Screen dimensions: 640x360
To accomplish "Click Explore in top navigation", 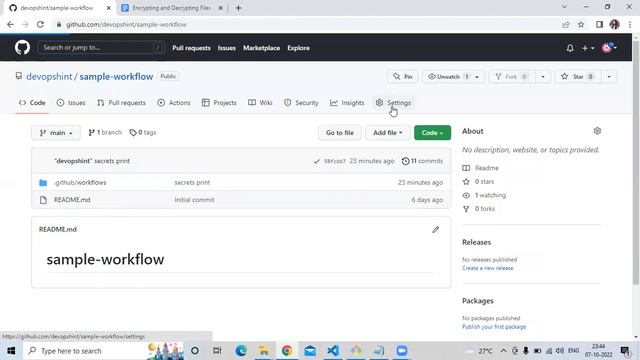I will (298, 48).
